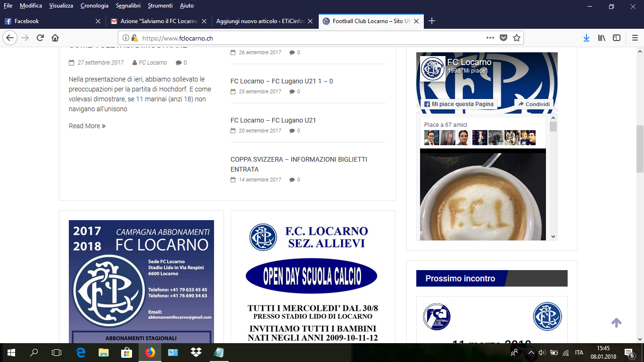Open the Segnalibri menu
The width and height of the screenshot is (644, 362).
click(129, 6)
